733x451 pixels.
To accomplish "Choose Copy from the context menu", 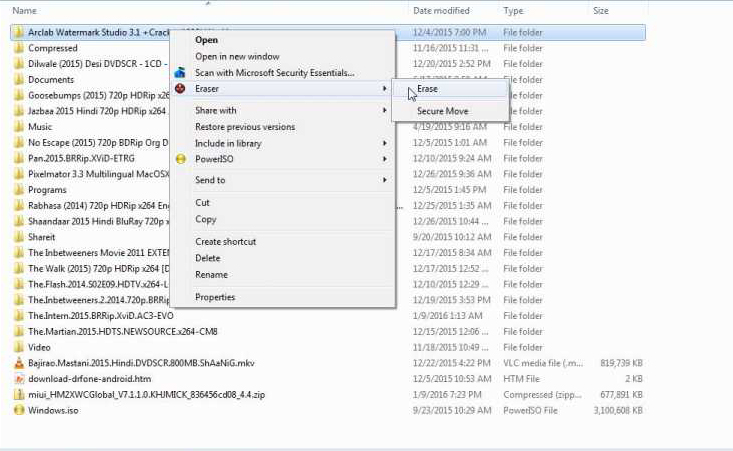I will tap(206, 219).
